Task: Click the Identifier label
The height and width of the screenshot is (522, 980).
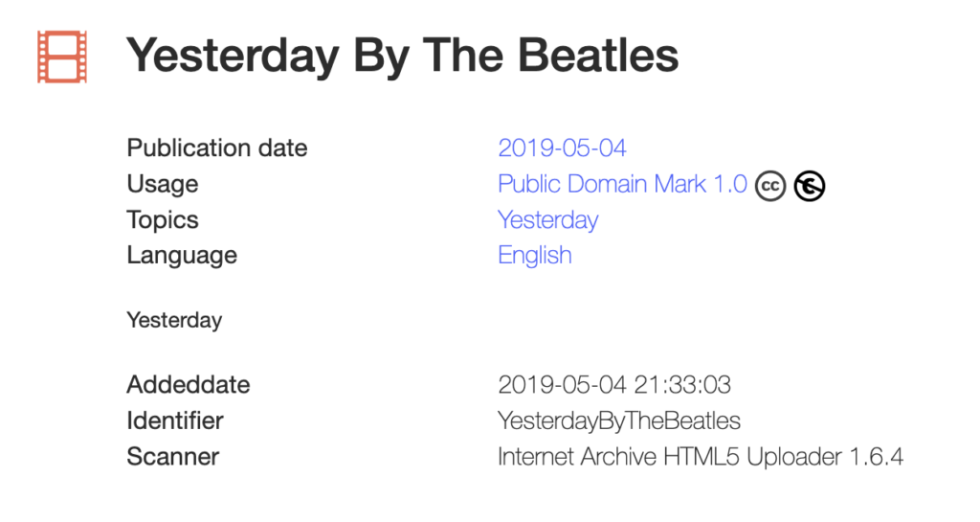Action: click(175, 420)
